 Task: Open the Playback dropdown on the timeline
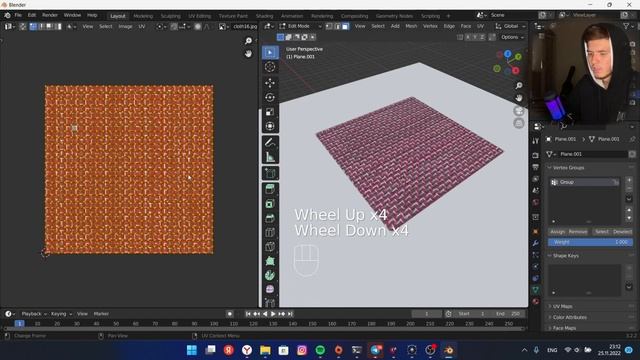pos(34,314)
